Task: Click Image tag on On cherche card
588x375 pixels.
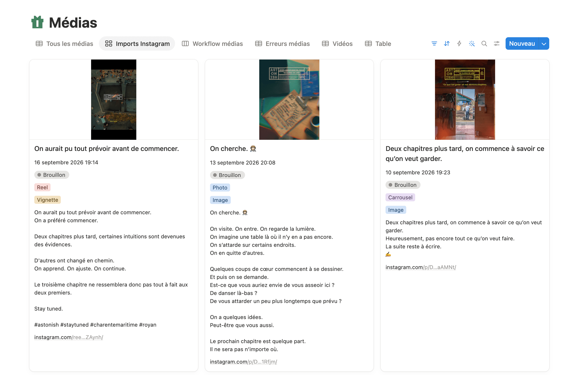Action: (x=220, y=200)
